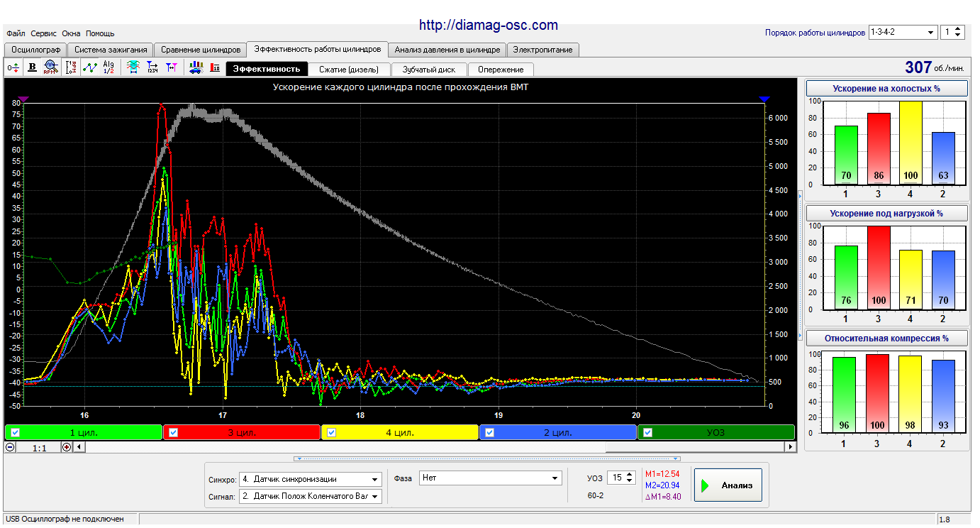Viewport: 980px width, 528px height.
Task: Select the Эффективность sub-tab
Action: click(x=267, y=69)
